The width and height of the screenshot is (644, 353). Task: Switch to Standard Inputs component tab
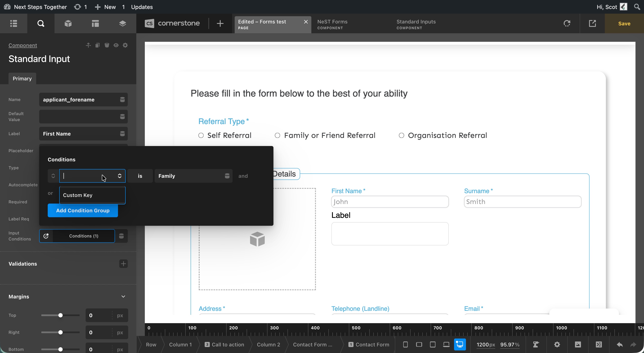(416, 24)
